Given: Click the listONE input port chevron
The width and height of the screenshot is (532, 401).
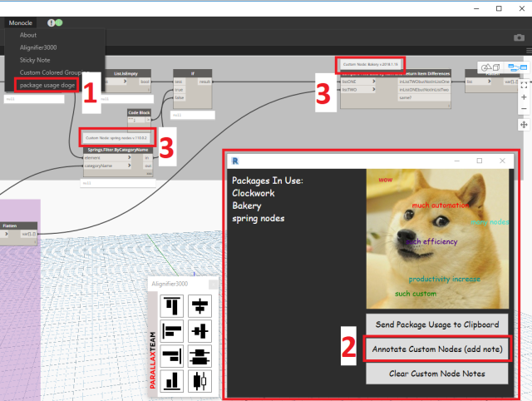Looking at the screenshot, I should point(373,82).
